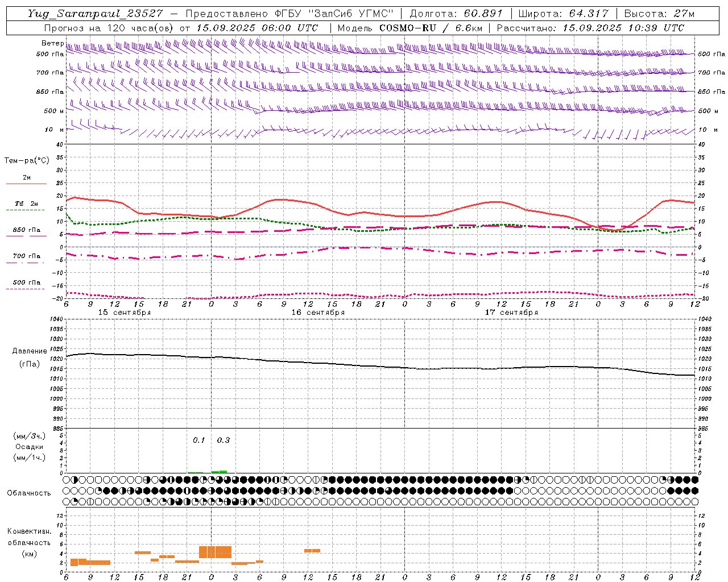The height and width of the screenshot is (582, 728).
Task: Click the precipitation value 0.3
Action: click(x=224, y=440)
